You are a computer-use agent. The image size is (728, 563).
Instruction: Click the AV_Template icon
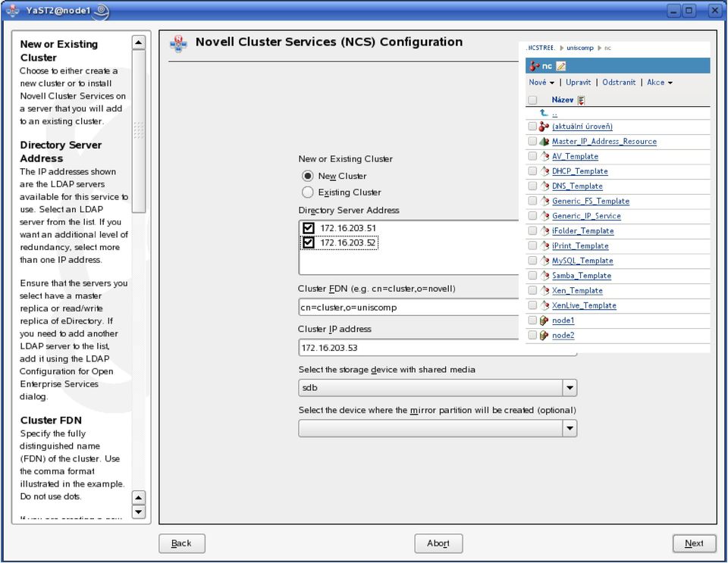(x=544, y=156)
